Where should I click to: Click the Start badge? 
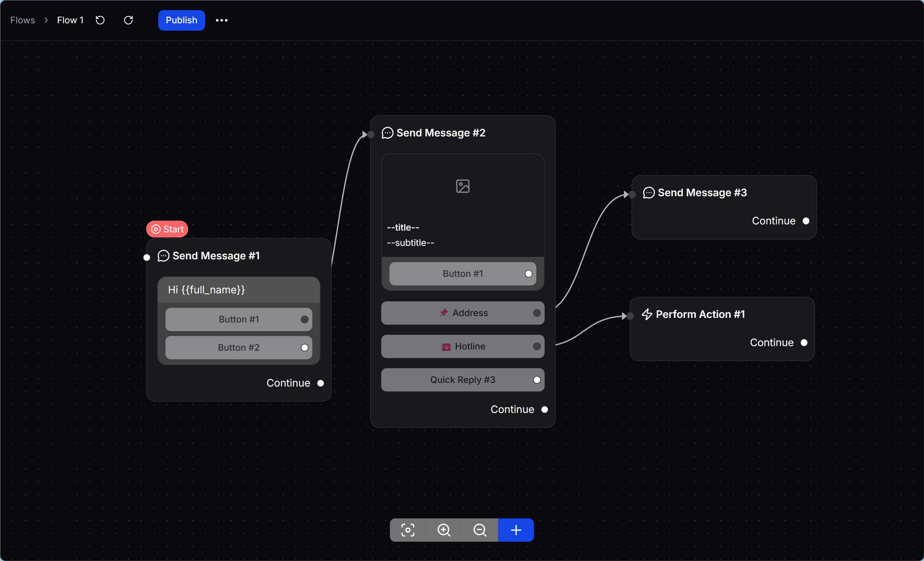pos(167,229)
